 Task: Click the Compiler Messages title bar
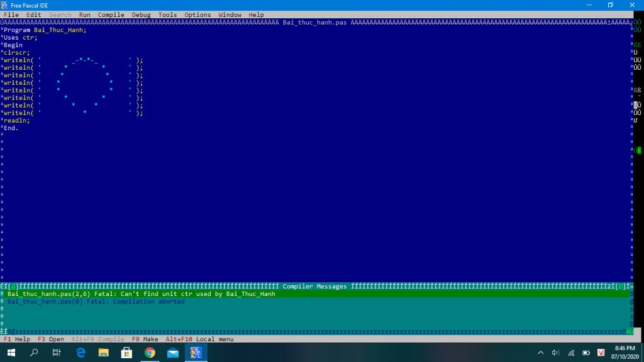(314, 287)
